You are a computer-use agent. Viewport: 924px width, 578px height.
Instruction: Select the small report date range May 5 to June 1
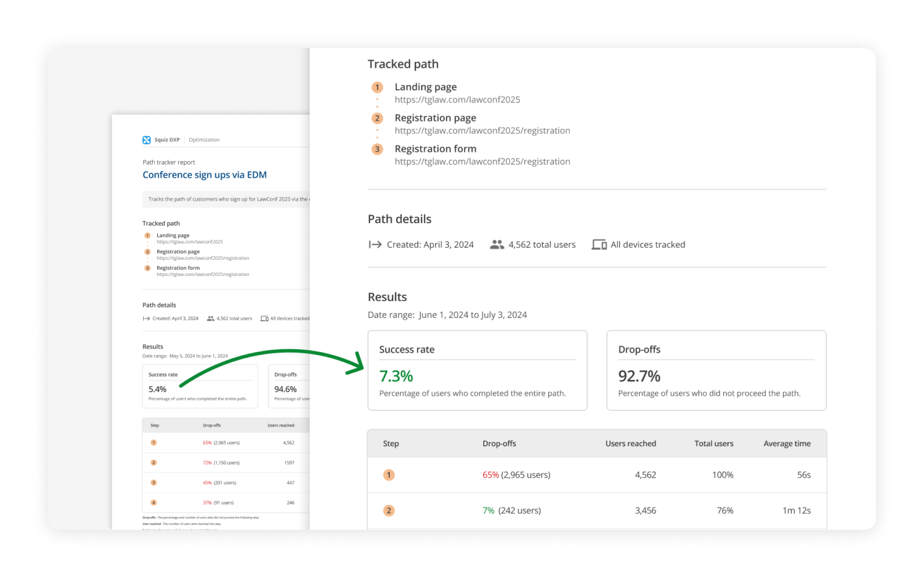pos(198,356)
